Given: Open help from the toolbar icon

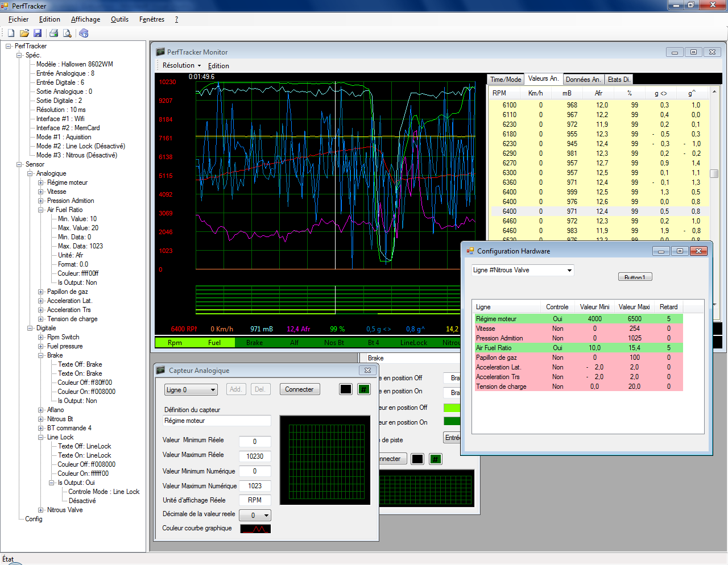Looking at the screenshot, I should [x=84, y=34].
